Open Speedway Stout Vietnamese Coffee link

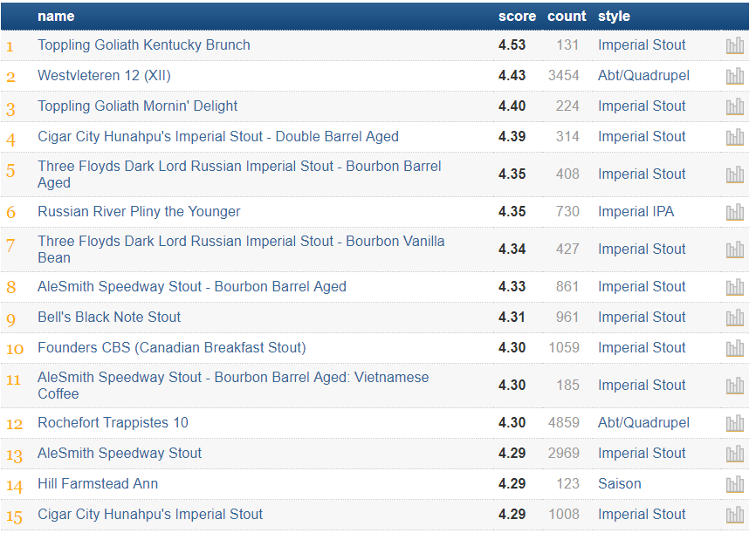233,386
